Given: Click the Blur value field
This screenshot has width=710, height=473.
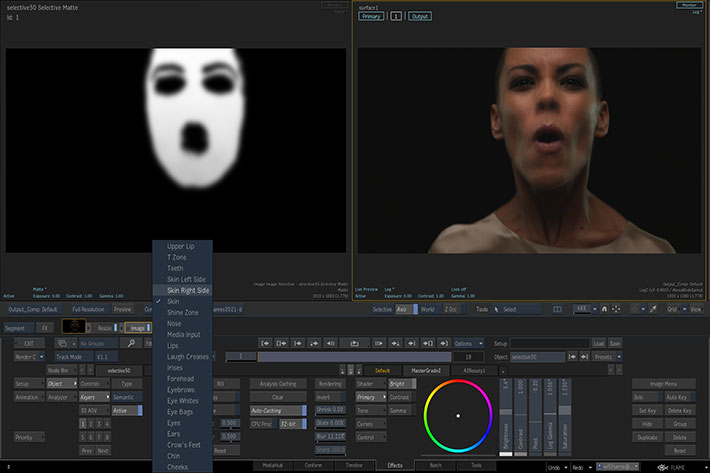Looking at the screenshot, I should point(331,437).
